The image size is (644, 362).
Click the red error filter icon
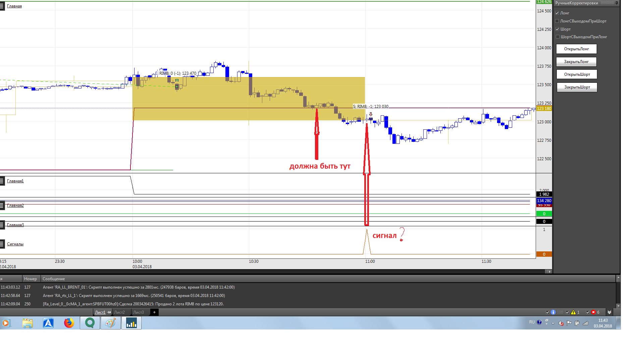593,312
